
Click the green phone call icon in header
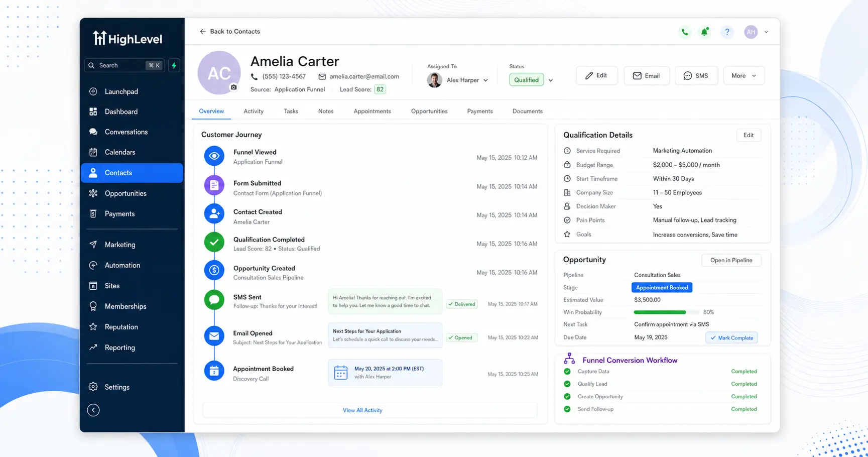tap(685, 32)
